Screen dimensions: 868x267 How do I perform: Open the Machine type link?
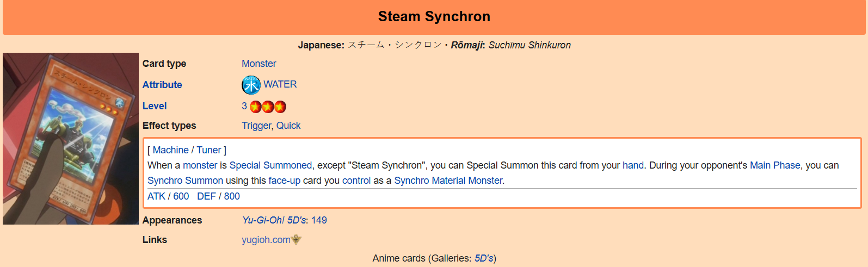[171, 150]
